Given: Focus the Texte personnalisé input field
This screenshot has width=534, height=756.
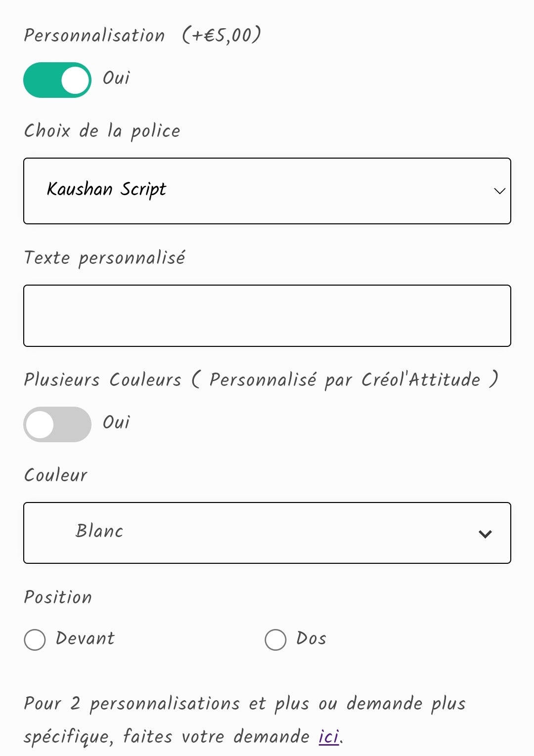Looking at the screenshot, I should click(267, 316).
